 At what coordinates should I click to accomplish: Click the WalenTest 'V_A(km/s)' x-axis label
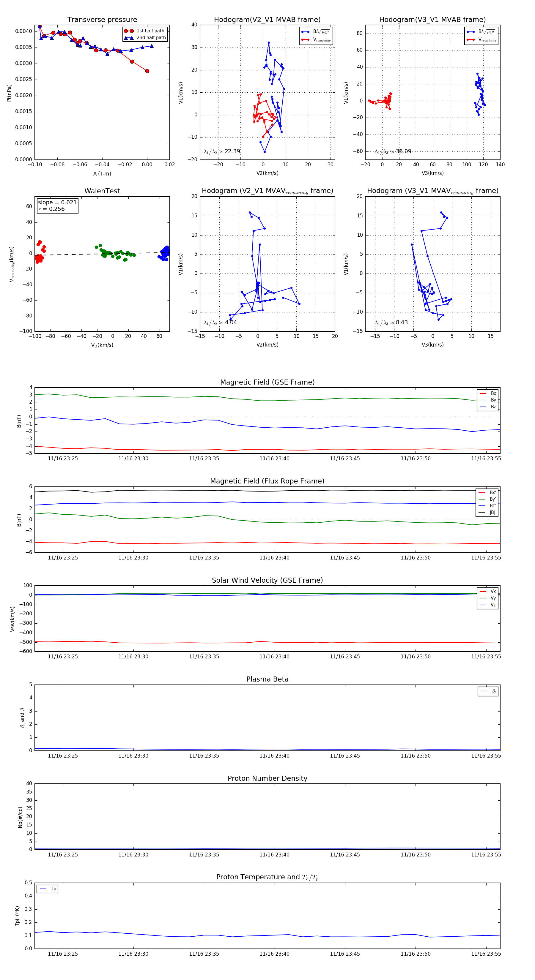[102, 345]
